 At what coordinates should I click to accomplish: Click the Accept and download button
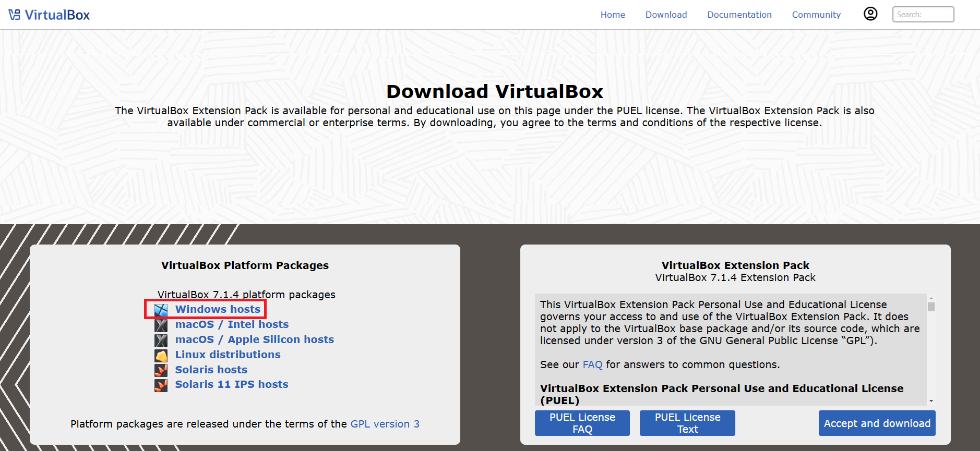(x=877, y=423)
